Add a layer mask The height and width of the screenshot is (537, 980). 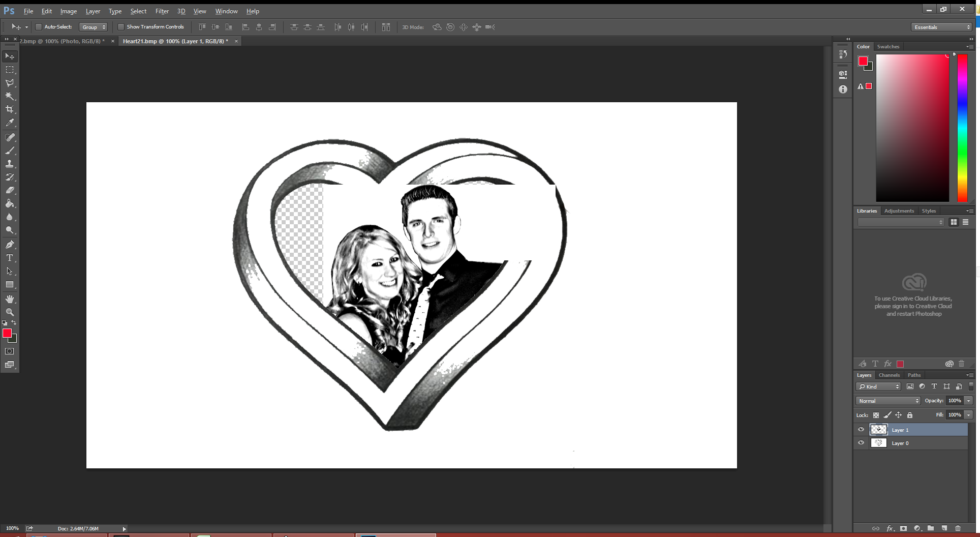tap(903, 528)
